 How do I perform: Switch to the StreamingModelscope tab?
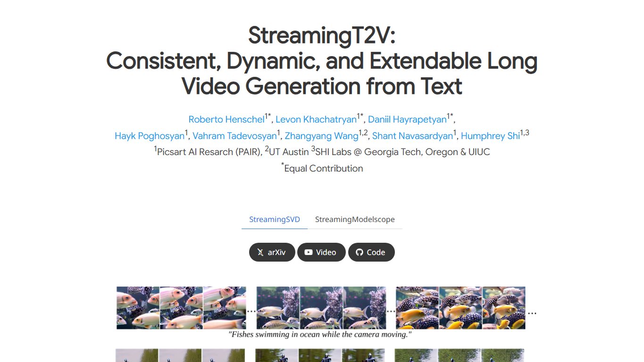355,220
